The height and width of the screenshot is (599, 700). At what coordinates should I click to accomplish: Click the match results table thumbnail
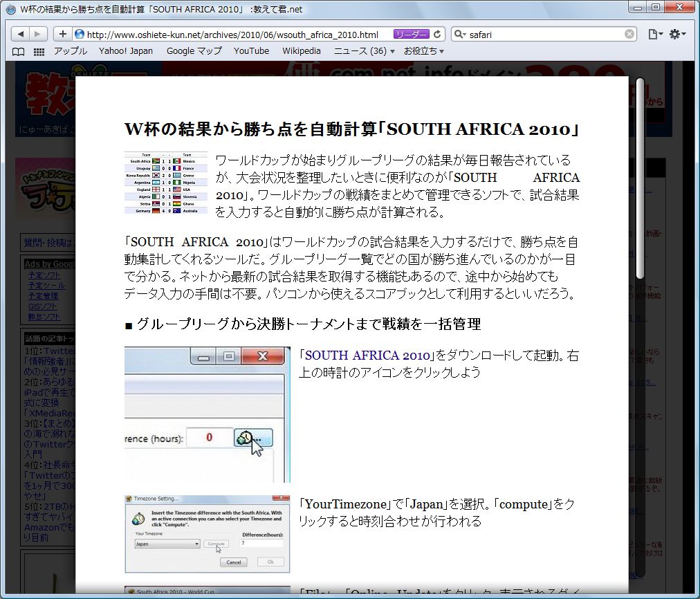166,183
